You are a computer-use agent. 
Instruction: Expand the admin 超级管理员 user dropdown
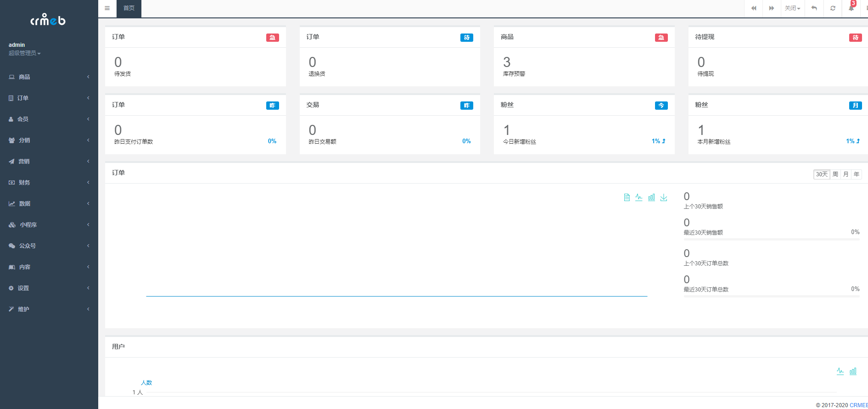tap(25, 53)
